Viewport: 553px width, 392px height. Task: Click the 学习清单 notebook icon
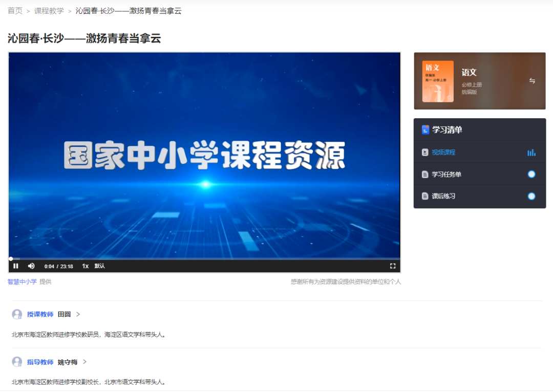pyautogui.click(x=424, y=129)
